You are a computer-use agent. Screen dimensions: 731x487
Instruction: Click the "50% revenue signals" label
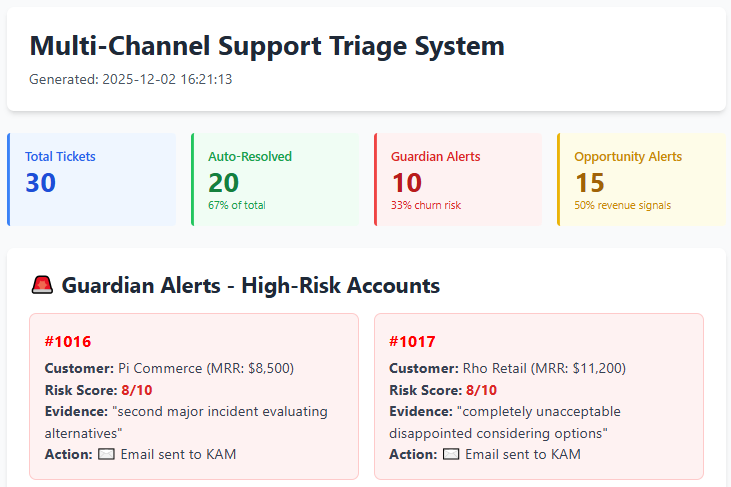coord(622,206)
